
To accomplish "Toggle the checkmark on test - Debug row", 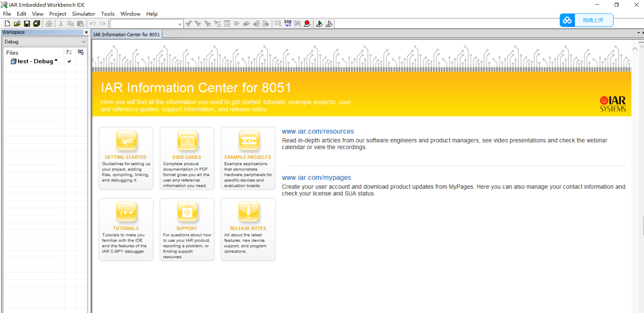I will click(69, 61).
